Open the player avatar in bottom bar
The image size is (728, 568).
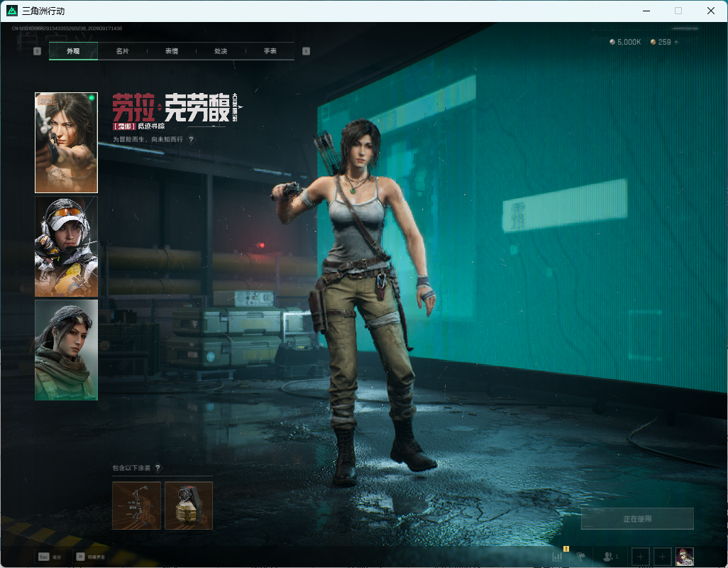tap(684, 557)
